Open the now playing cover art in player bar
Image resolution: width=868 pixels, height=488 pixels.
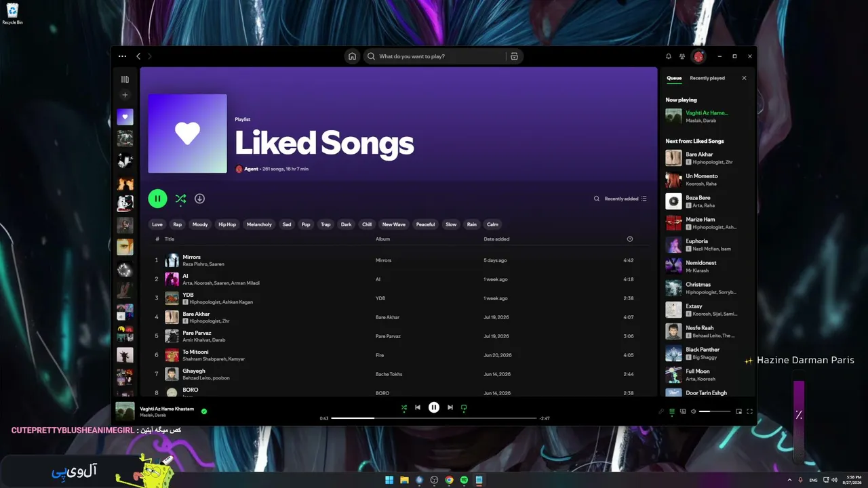(125, 411)
